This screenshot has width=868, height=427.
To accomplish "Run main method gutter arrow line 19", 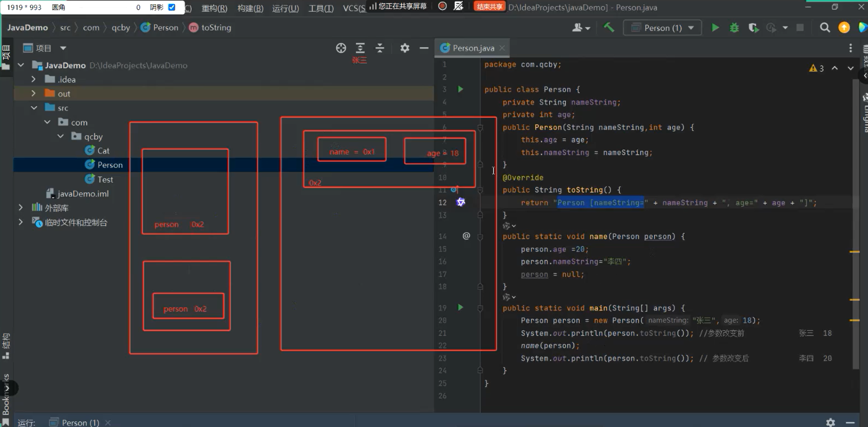I will [460, 308].
